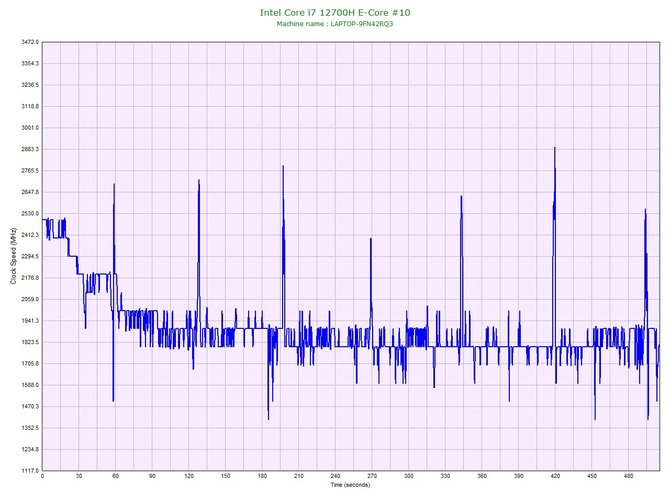This screenshot has width=670, height=502.
Task: Click the 0 tick on the time axis
Action: click(42, 476)
